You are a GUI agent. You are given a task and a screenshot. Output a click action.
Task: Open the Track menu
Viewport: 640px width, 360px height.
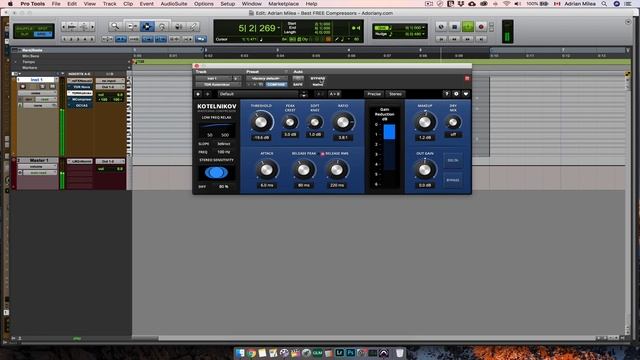(109, 4)
